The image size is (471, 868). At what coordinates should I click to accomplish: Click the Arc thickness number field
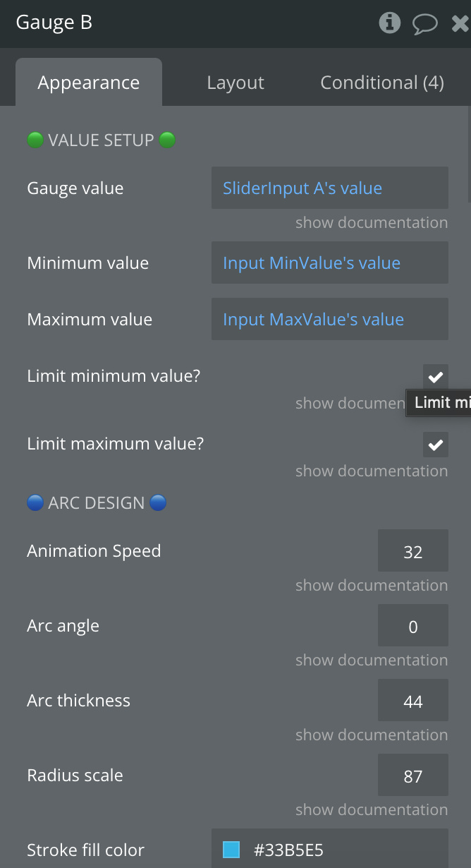coord(413,700)
